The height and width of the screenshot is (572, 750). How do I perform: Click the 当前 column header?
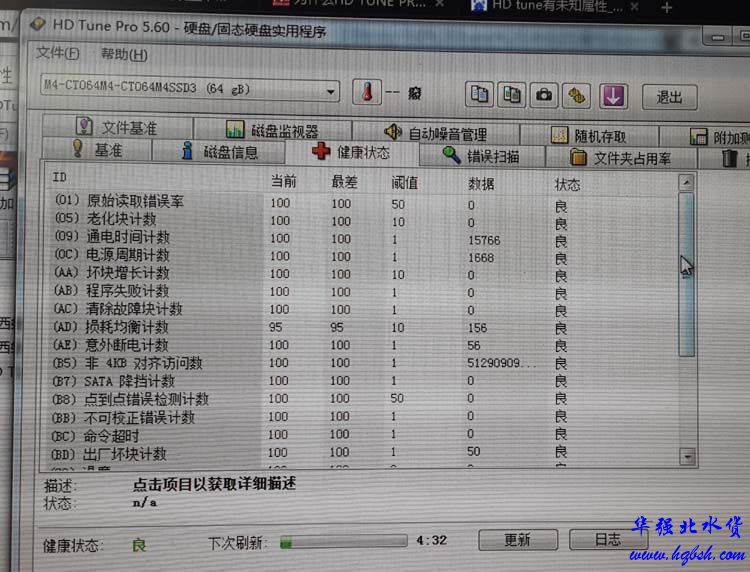click(283, 181)
